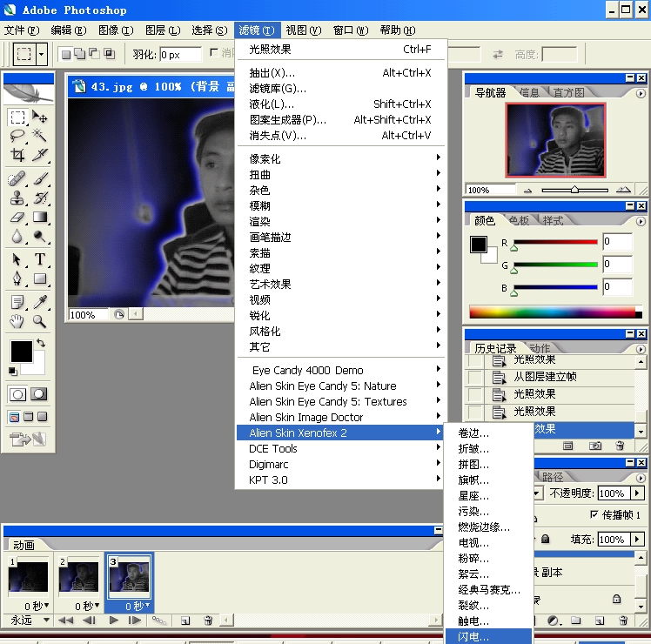Select the Rectangle Shape tool
The height and width of the screenshot is (644, 651).
click(x=40, y=278)
